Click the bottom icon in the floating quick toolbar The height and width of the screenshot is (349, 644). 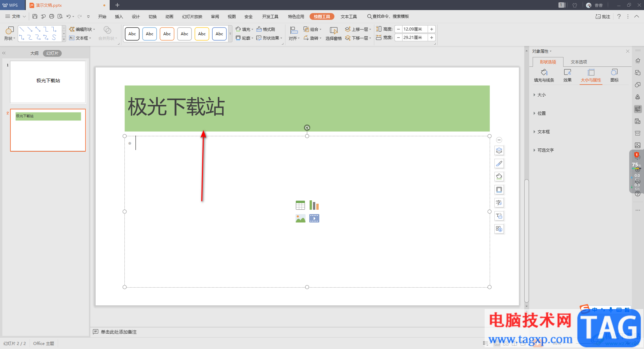click(x=499, y=229)
